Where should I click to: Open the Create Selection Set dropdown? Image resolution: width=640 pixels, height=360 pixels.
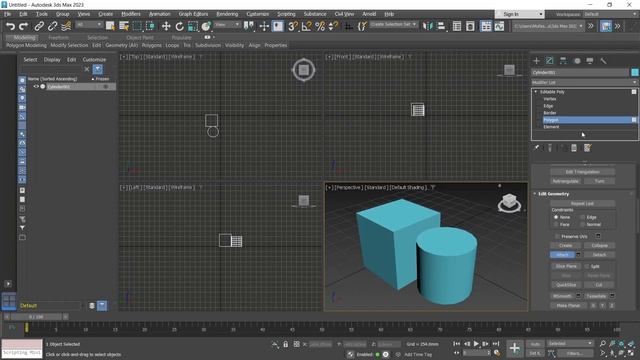point(393,24)
